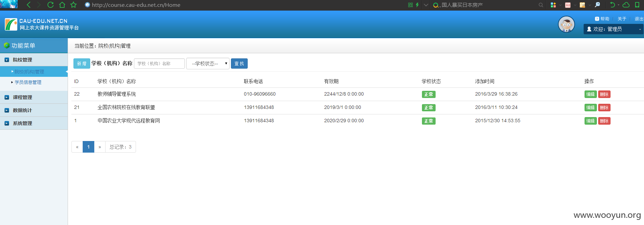Edit the 全国农林院校在线教育联盟 row
Viewport: 644px width, 225px height.
tap(590, 108)
